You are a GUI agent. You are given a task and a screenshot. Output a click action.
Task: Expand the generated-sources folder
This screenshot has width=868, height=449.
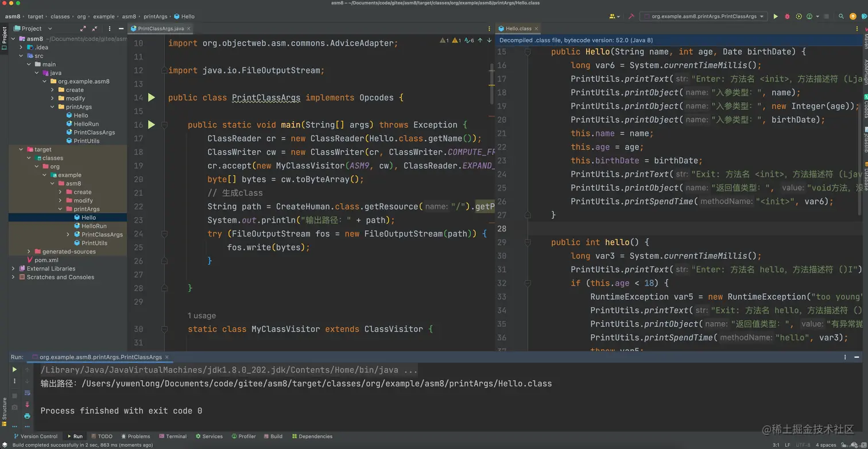pyautogui.click(x=29, y=251)
